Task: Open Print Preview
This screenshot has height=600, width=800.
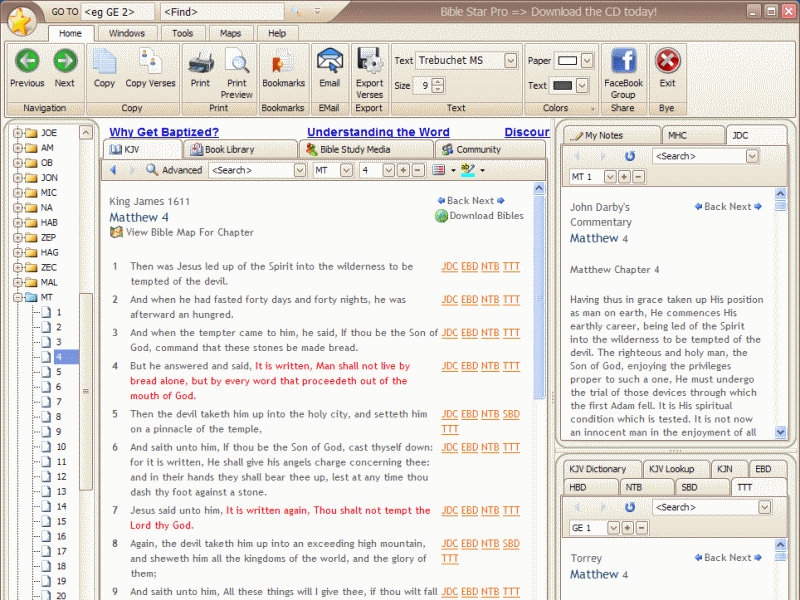Action: pyautogui.click(x=237, y=63)
